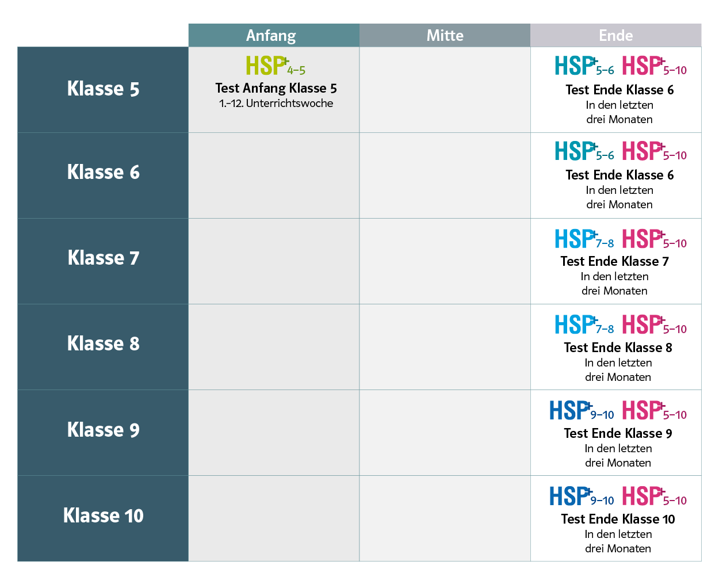This screenshot has height=588, width=719.
Task: Select the Ende column header
Action: 615,35
